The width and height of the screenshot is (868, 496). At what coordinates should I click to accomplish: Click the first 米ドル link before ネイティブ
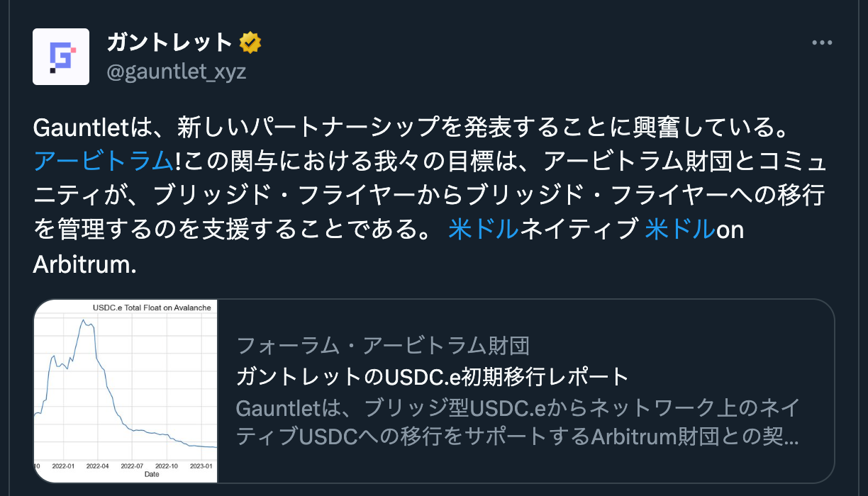click(x=484, y=229)
